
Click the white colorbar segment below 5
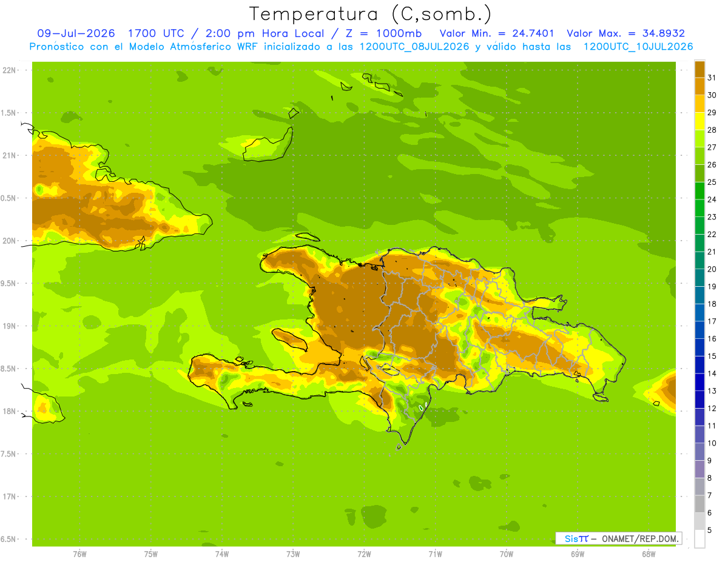[699, 539]
